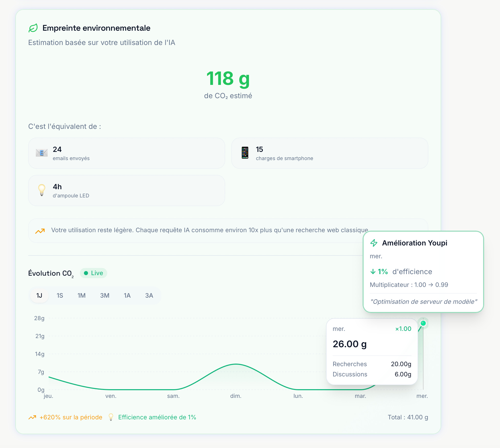Click the orange trending arrow beside usage note
The height and width of the screenshot is (448, 500).
coord(40,231)
